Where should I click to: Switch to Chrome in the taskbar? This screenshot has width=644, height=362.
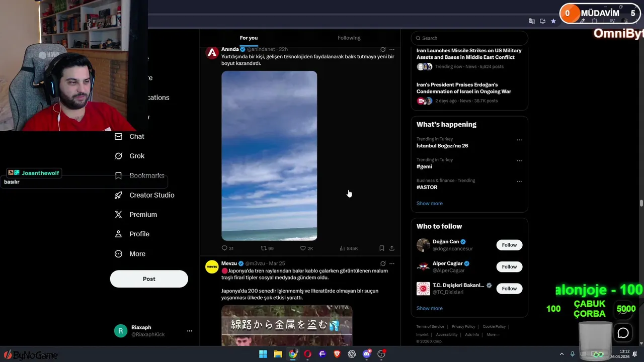click(292, 354)
